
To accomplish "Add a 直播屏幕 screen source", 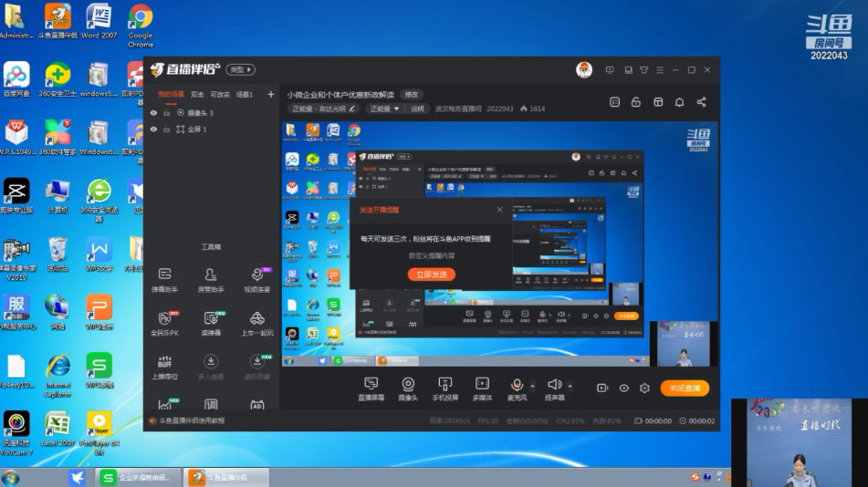I will coord(371,389).
